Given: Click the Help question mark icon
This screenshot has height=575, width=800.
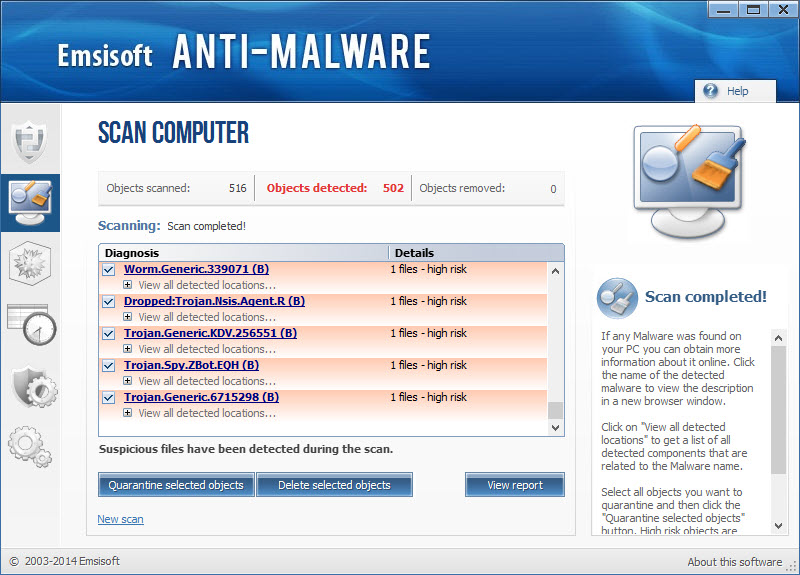Looking at the screenshot, I should [x=710, y=91].
